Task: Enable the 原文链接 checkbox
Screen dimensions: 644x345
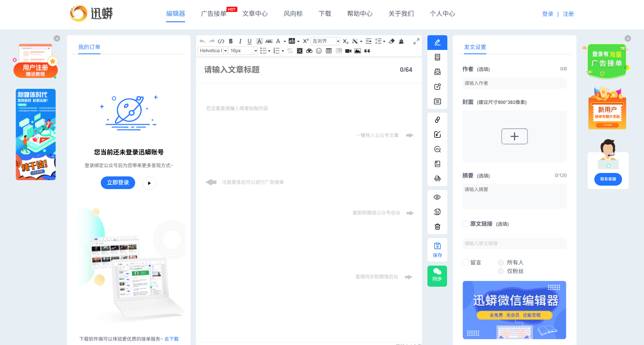Action: tap(465, 224)
